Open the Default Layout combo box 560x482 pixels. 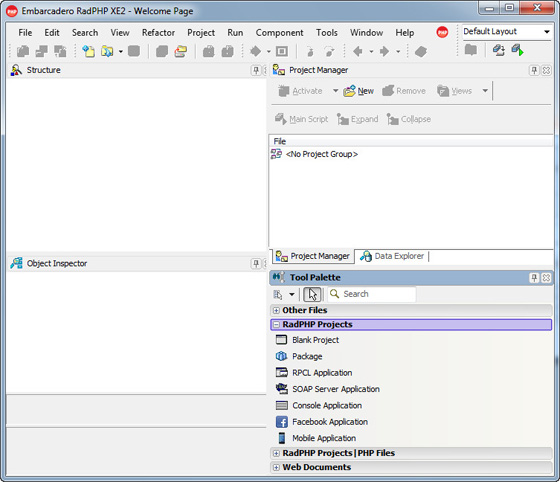pos(506,32)
